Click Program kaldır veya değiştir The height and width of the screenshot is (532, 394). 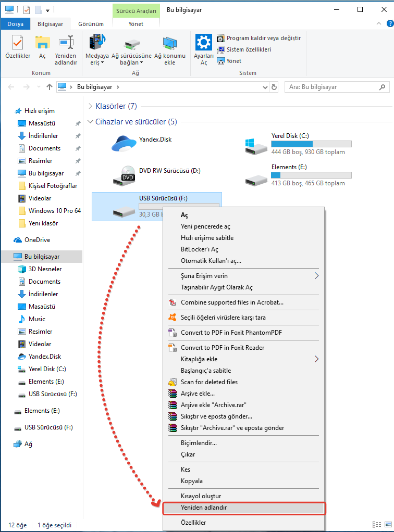pos(263,38)
